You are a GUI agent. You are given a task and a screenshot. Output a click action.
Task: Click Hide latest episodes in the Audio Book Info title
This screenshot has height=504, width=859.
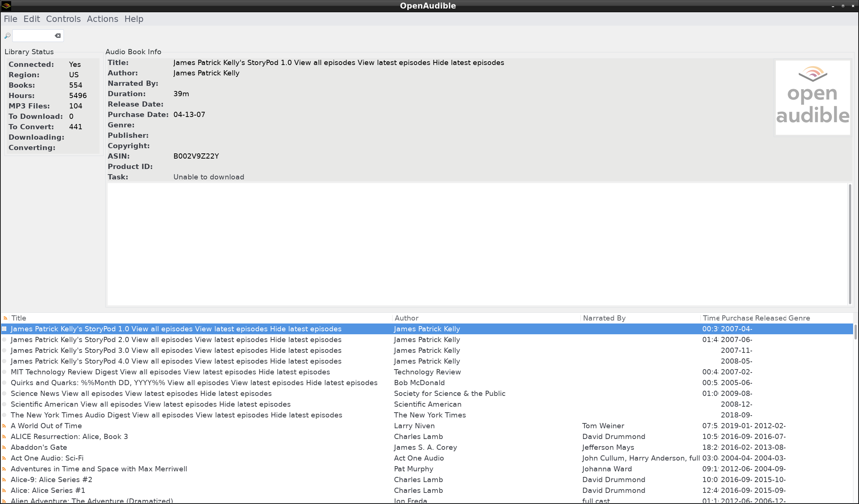tap(468, 62)
